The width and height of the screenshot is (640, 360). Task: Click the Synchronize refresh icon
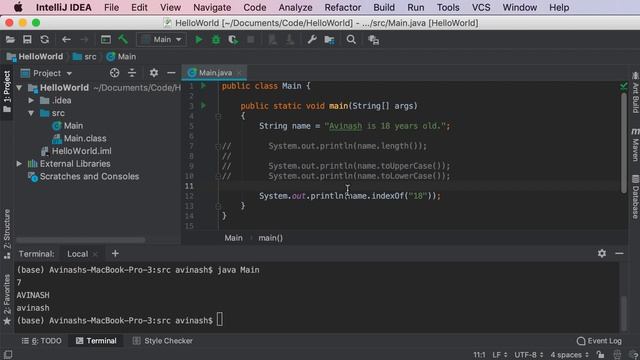(x=44, y=40)
